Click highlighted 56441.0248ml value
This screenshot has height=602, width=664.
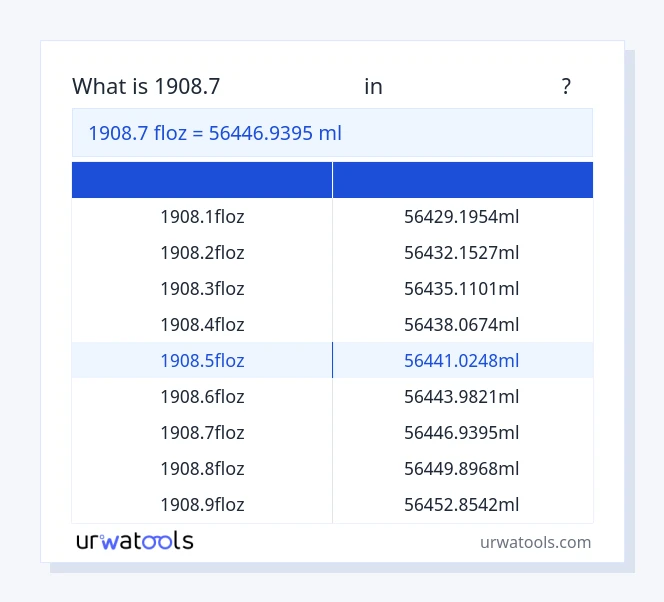pos(462,361)
